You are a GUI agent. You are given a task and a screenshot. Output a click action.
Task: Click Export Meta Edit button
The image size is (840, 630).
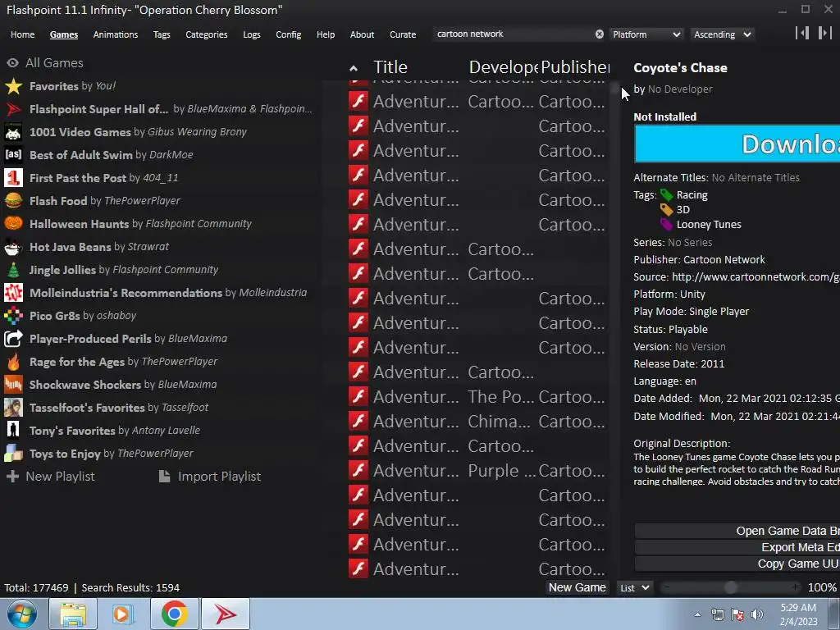pos(737,547)
